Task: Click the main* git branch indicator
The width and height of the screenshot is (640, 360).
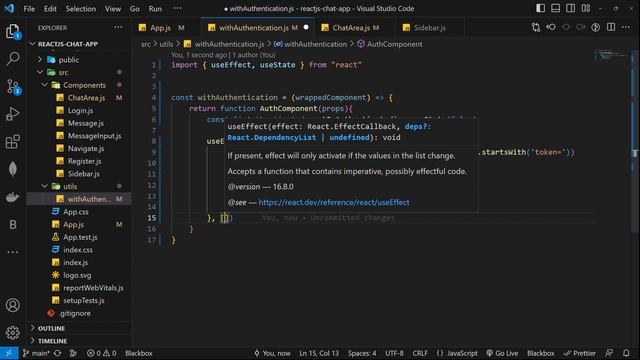Action: (x=36, y=353)
